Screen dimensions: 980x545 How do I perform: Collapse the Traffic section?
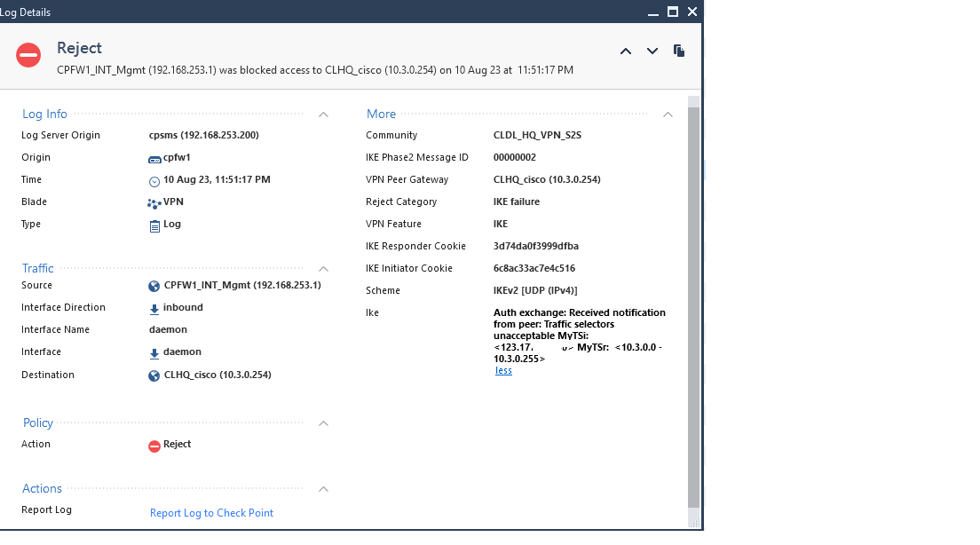coord(323,268)
